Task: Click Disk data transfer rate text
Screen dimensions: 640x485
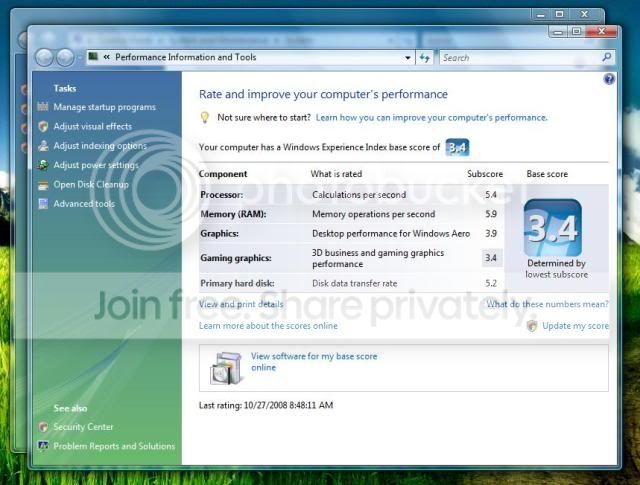Action: tap(355, 283)
